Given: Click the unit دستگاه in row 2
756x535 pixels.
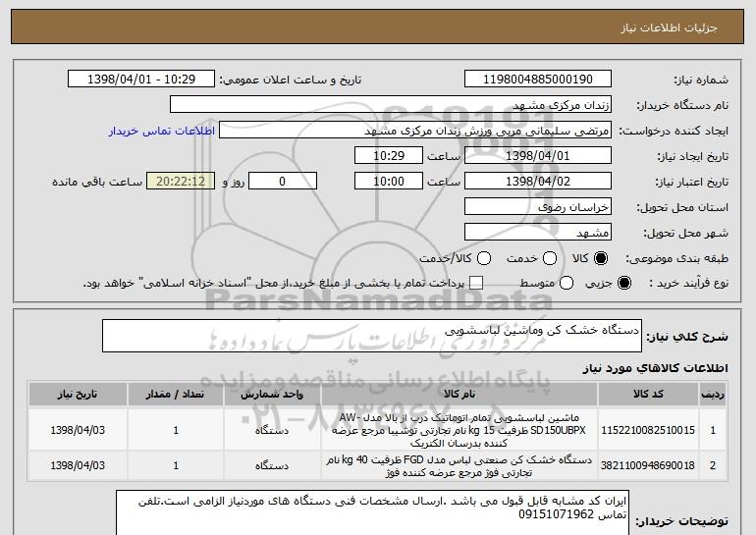Looking at the screenshot, I should point(272,465).
